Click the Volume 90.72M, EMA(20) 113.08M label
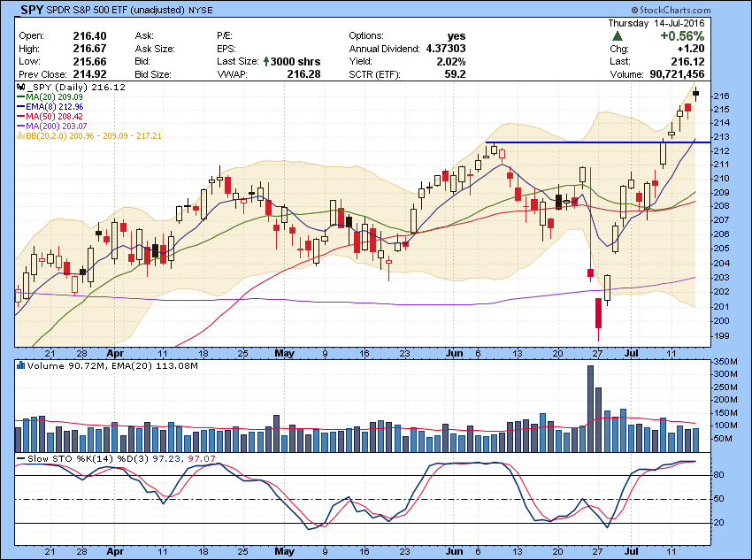 112,366
